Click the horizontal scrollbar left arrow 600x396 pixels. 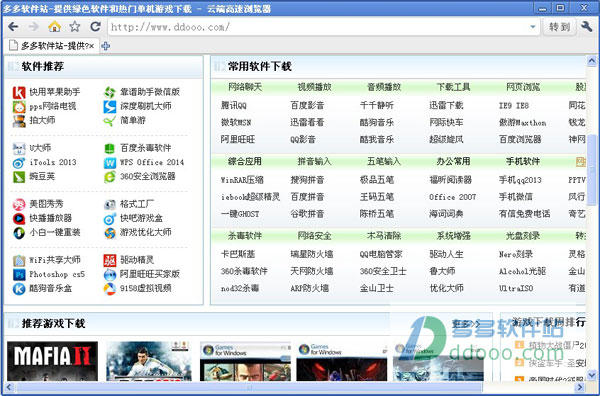(9, 387)
